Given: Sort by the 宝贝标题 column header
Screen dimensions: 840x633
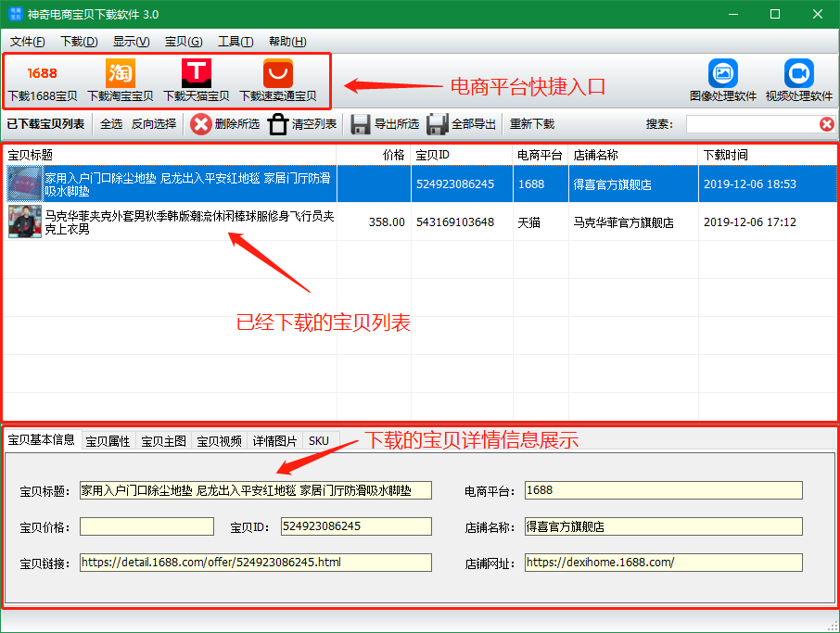Looking at the screenshot, I should pos(171,156).
